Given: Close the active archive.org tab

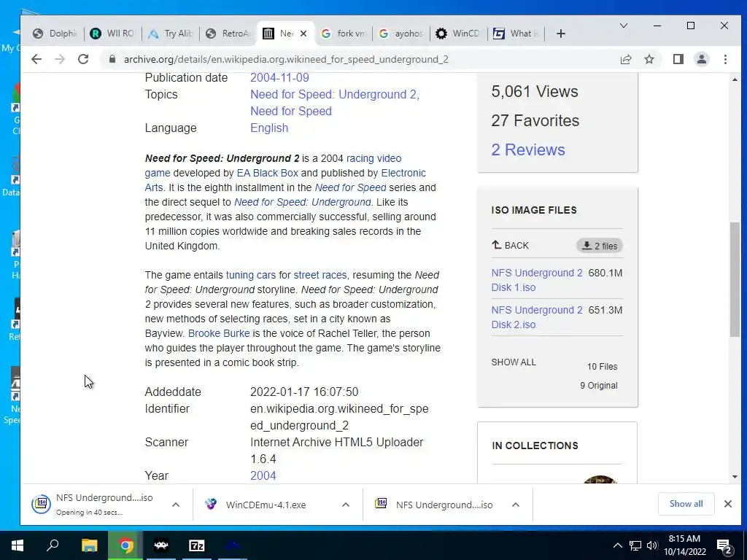Looking at the screenshot, I should (303, 34).
